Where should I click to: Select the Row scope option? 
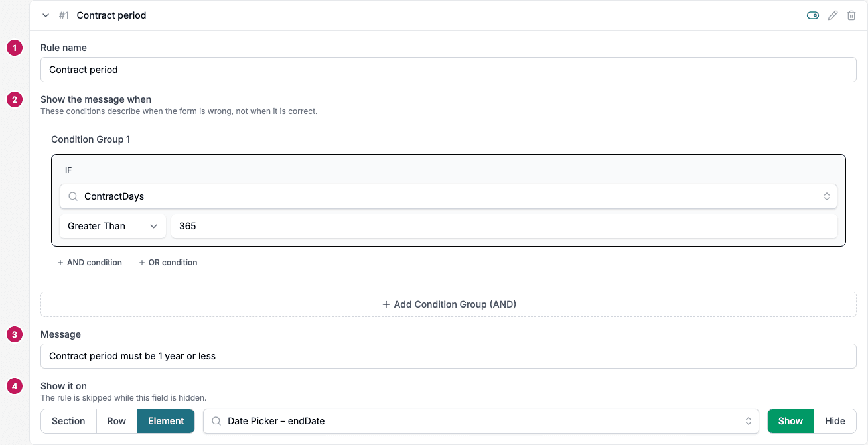pos(117,421)
